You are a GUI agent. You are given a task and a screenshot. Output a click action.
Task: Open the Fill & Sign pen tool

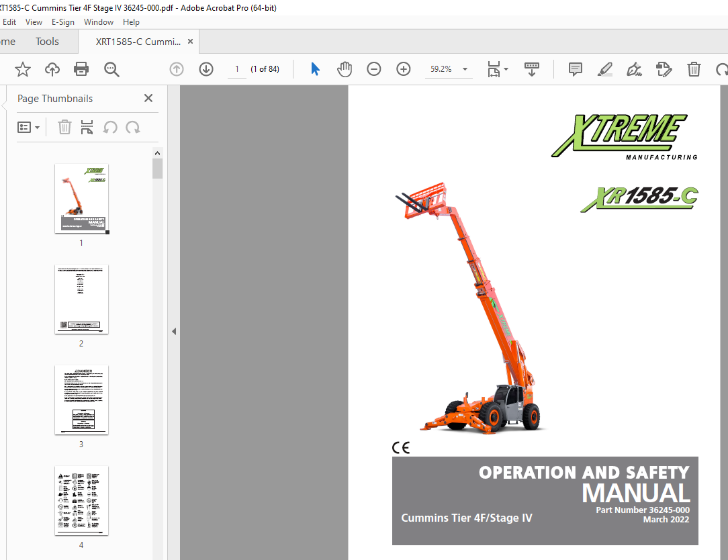pyautogui.click(x=634, y=69)
